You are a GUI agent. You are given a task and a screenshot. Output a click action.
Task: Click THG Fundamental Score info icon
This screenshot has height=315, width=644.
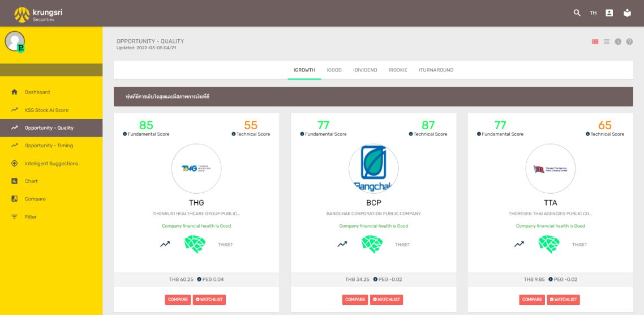[125, 134]
